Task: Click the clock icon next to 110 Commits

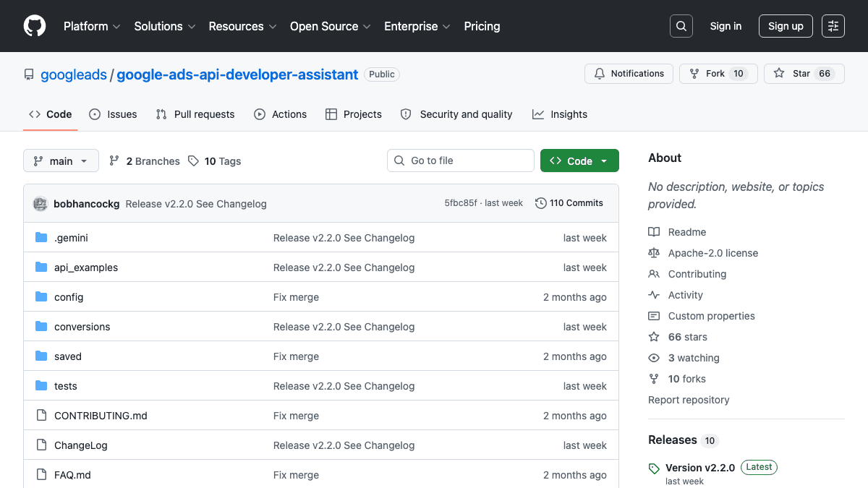Action: [541, 203]
